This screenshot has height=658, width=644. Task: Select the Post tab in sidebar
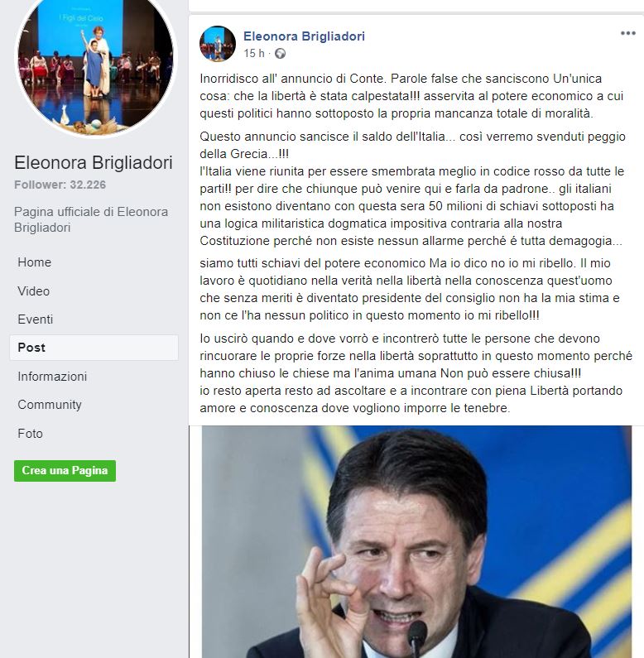(94, 348)
